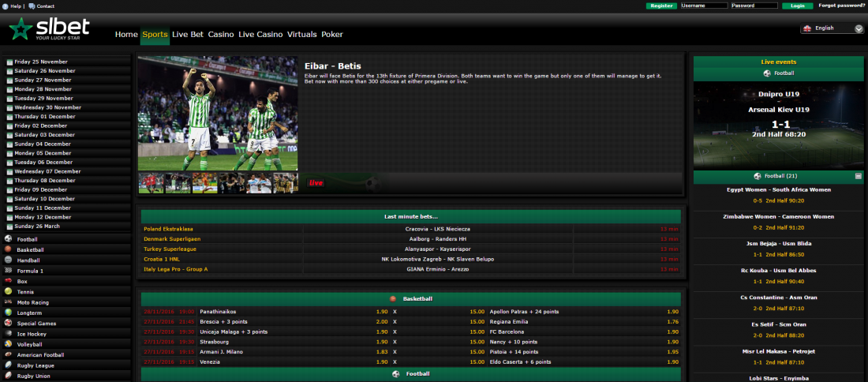Click the red Live badge under banner
868x382 pixels.
tap(316, 182)
